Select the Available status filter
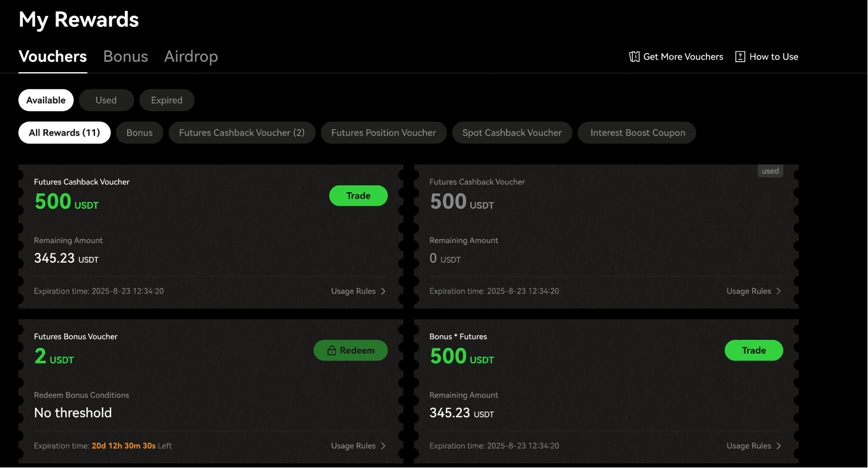Viewport: 868px width, 468px height. pyautogui.click(x=46, y=100)
